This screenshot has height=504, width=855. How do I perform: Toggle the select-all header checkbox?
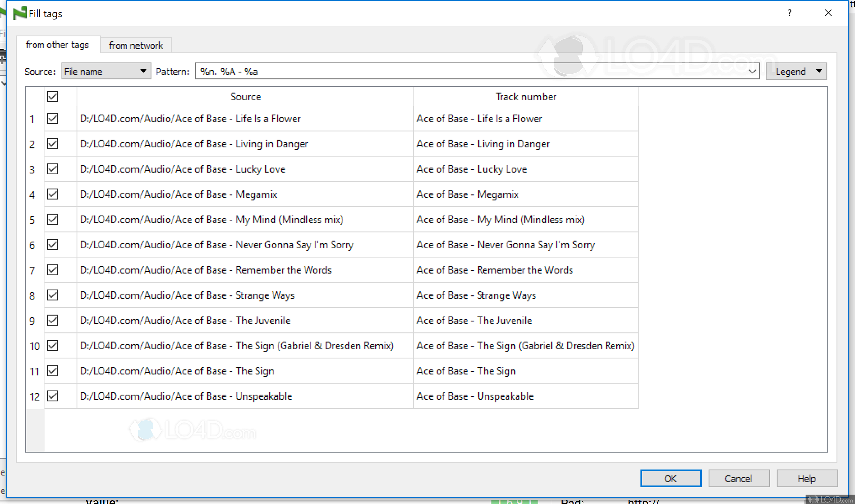[53, 97]
